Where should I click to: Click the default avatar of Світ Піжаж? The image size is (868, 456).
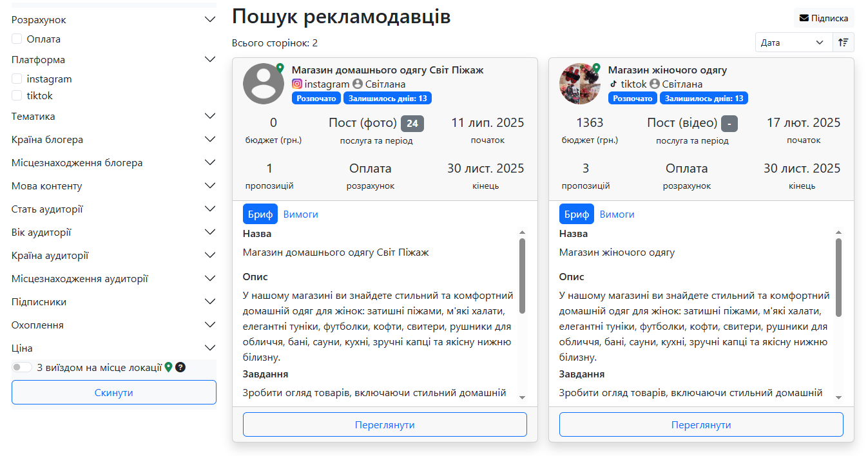[264, 84]
